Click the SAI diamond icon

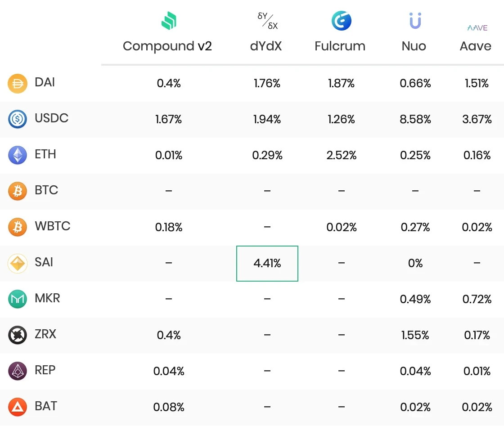18,264
